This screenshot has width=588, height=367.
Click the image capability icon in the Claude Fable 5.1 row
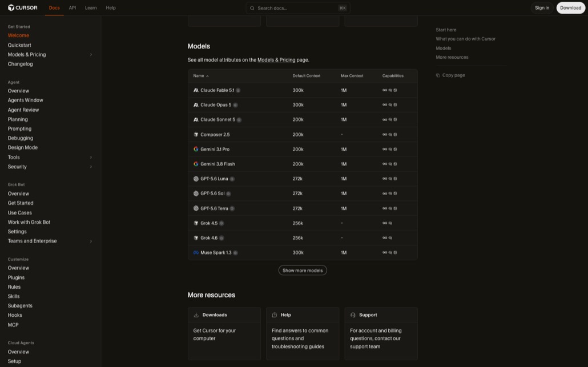pos(395,90)
